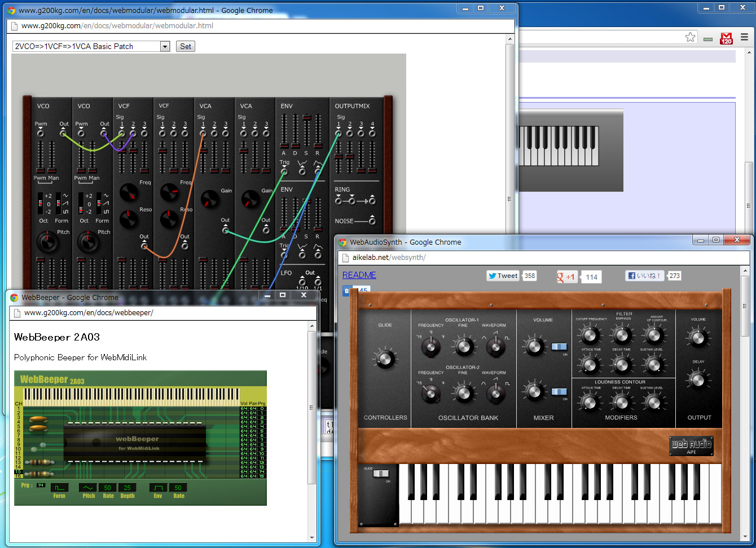The image size is (756, 548).
Task: Click the Google +1 button
Action: pos(566,277)
